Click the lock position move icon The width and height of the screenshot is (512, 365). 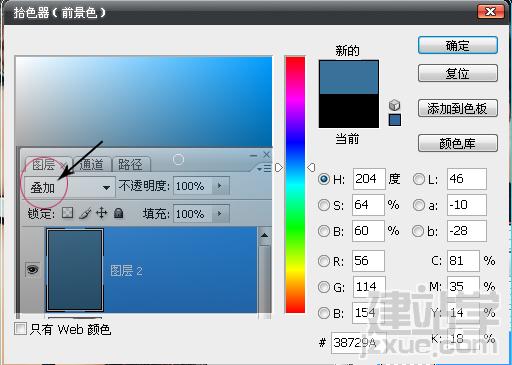pos(101,213)
